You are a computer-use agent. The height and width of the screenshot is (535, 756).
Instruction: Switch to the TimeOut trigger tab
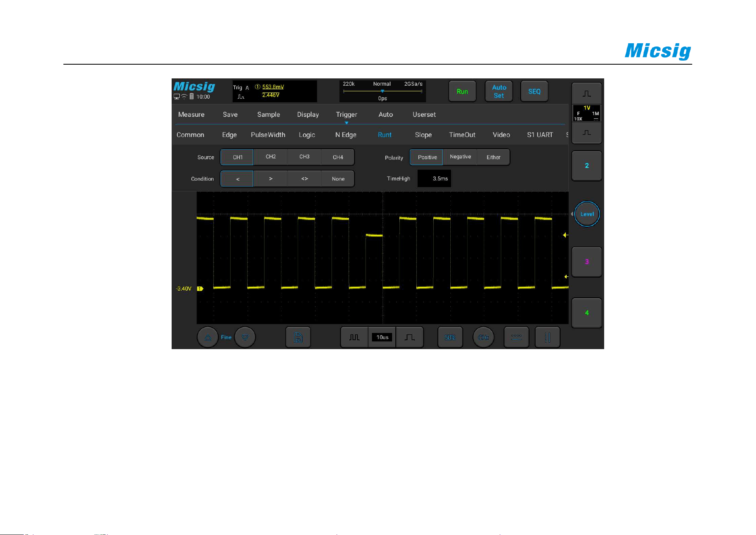pyautogui.click(x=462, y=135)
